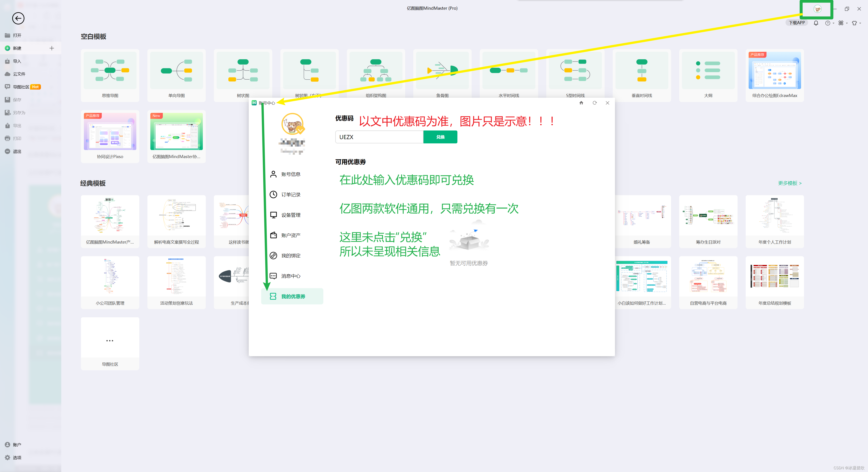Open 协同设计Pixso product card
The width and height of the screenshot is (868, 472).
pos(110,137)
